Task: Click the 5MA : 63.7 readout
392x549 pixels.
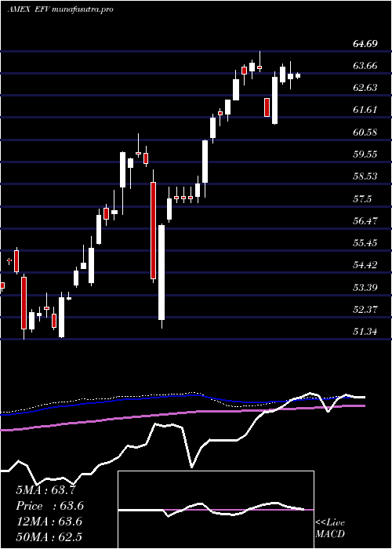Action: click(45, 489)
